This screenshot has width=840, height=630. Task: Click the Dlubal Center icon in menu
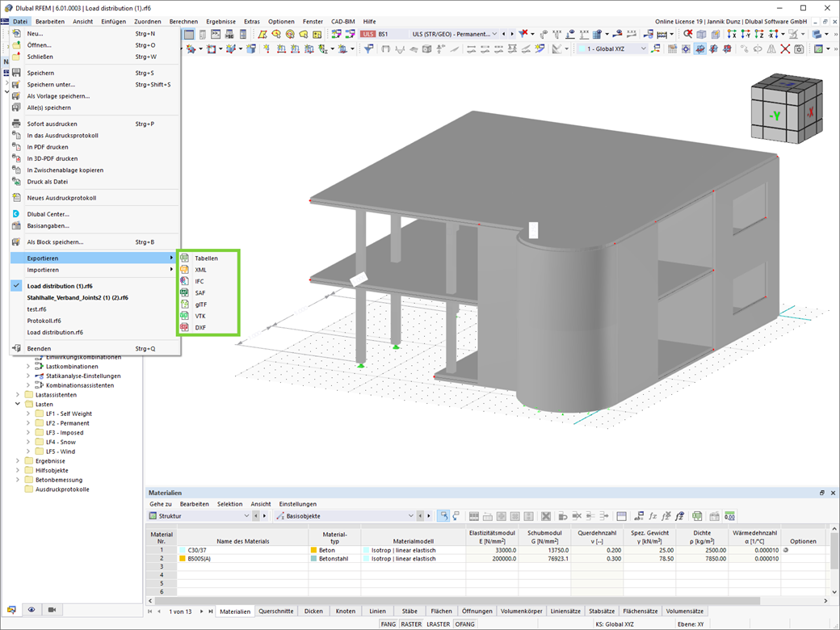(17, 214)
